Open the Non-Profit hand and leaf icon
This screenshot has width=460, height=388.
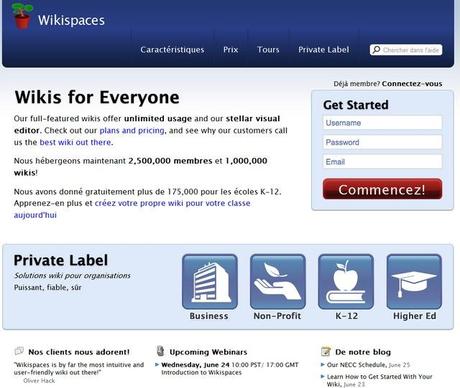tap(278, 282)
